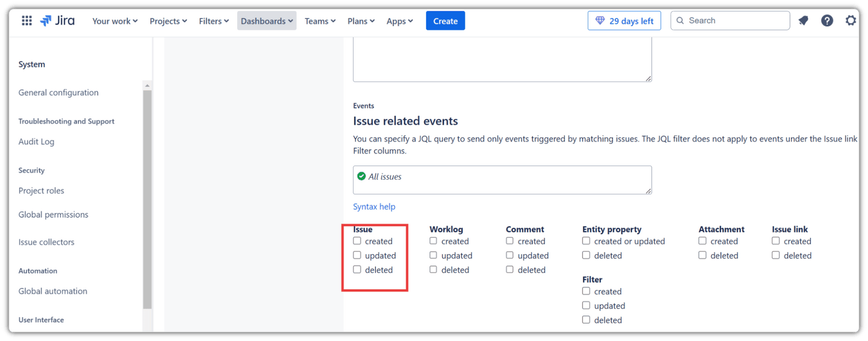Open the help question mark icon
Viewport: 868px width, 341px height.
pos(827,21)
